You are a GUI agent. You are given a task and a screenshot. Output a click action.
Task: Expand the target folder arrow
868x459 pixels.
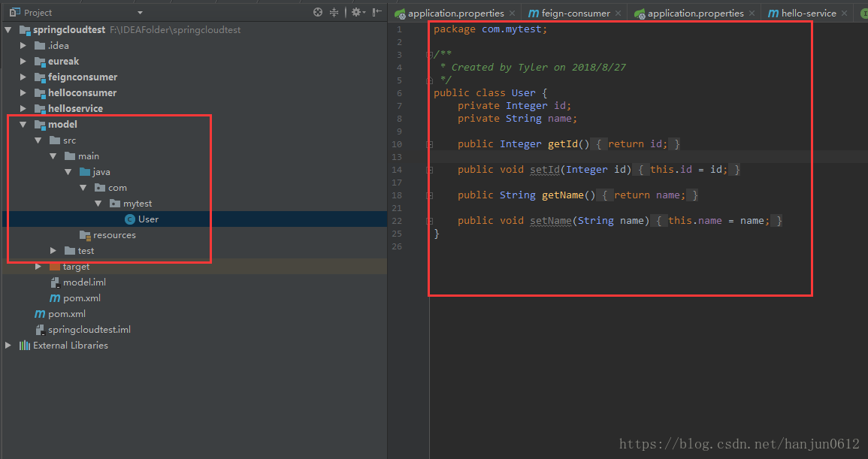tap(38, 267)
